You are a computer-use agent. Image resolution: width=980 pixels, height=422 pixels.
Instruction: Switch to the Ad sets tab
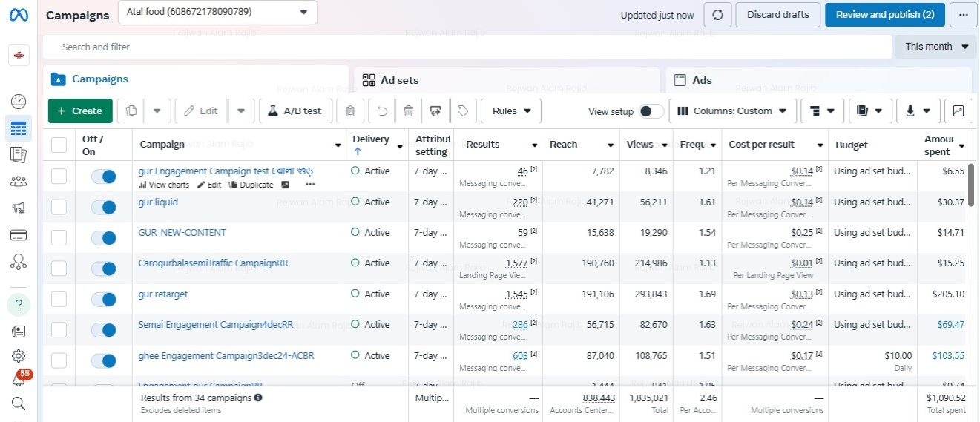(x=399, y=80)
